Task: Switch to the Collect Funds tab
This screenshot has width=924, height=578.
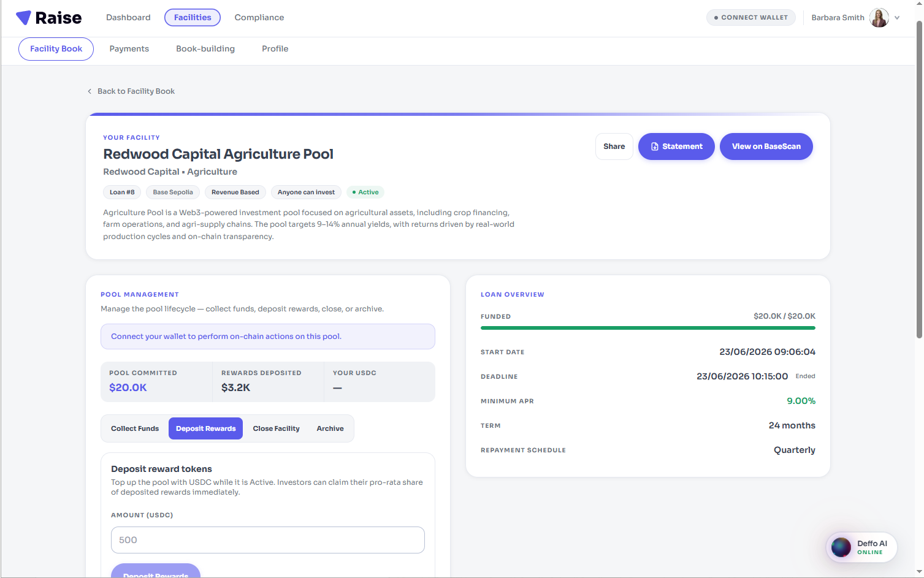Action: pyautogui.click(x=135, y=428)
